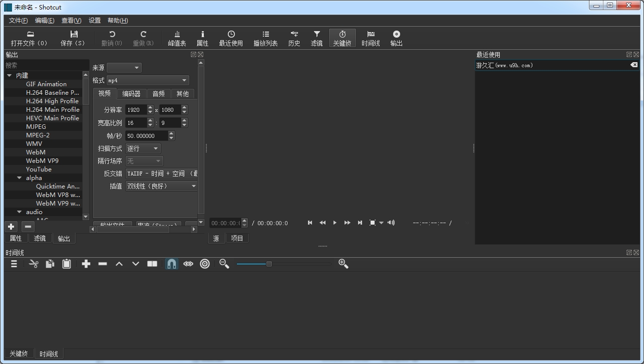Select the 其他 (Other) tab

click(x=183, y=94)
